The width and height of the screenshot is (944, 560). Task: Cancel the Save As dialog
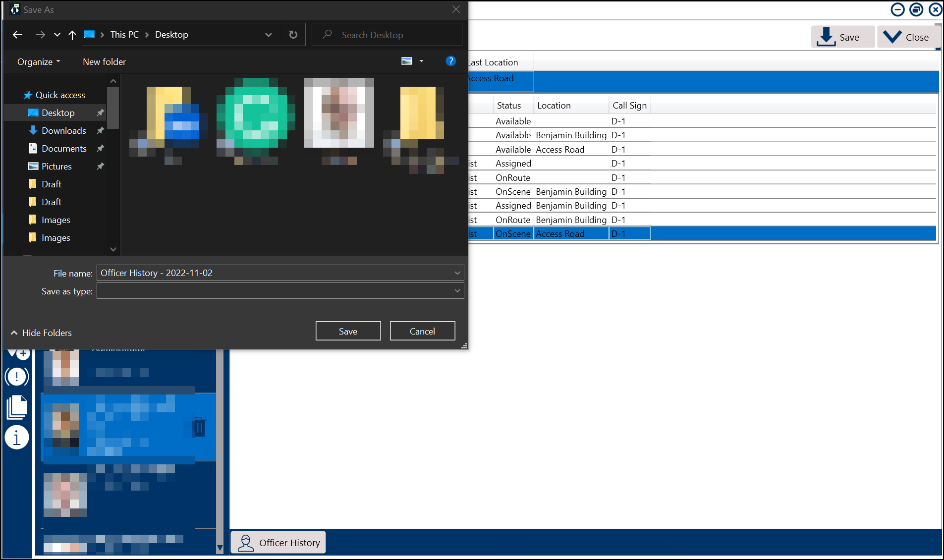pyautogui.click(x=422, y=331)
